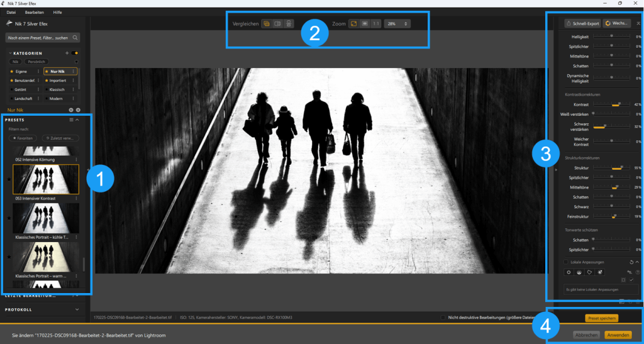Viewport: 644px width, 344px height.
Task: Collapse the right panel with its edge arrow
Action: coord(556,170)
